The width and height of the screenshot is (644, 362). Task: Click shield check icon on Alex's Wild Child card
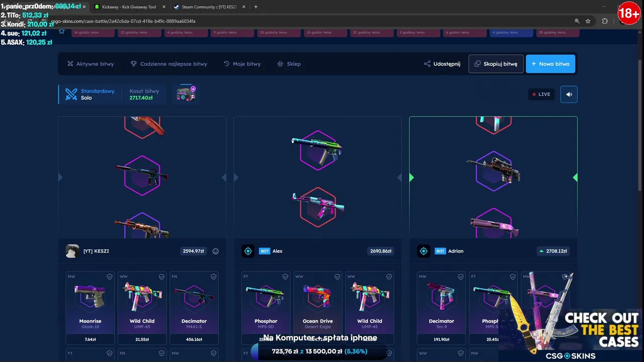tap(389, 277)
